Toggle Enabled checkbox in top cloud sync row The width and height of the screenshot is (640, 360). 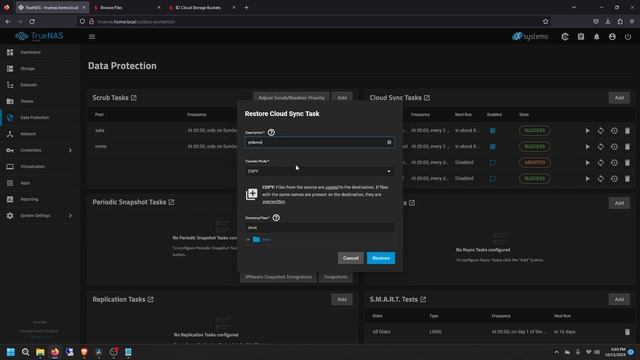(493, 131)
